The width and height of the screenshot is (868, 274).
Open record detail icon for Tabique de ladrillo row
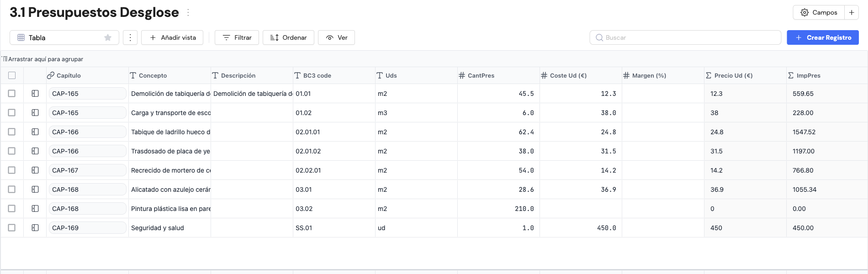point(35,132)
